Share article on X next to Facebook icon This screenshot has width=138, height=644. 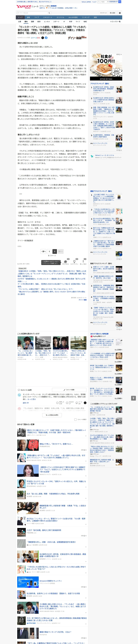(43, 38)
